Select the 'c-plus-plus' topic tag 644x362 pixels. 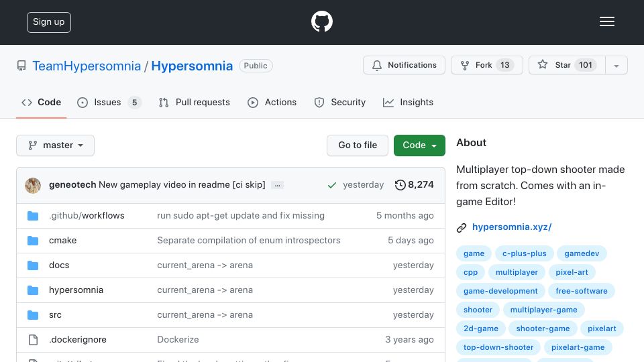(525, 253)
